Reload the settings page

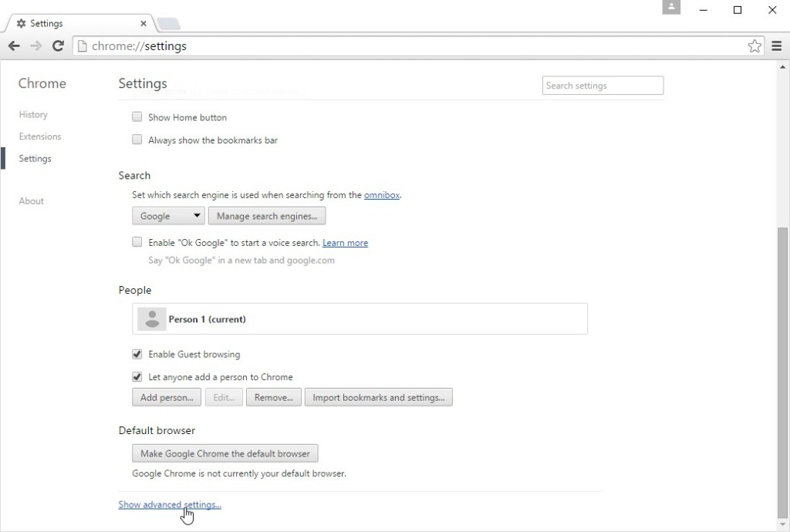pyautogui.click(x=58, y=46)
